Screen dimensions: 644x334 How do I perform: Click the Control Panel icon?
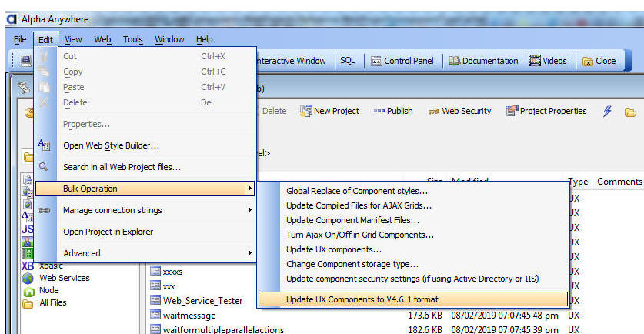pos(376,62)
